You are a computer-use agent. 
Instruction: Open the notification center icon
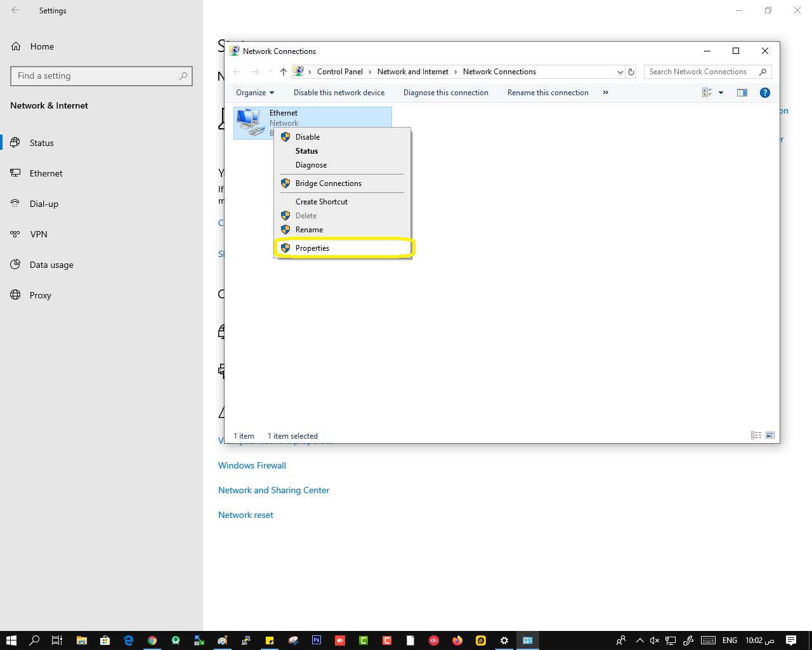(791, 640)
